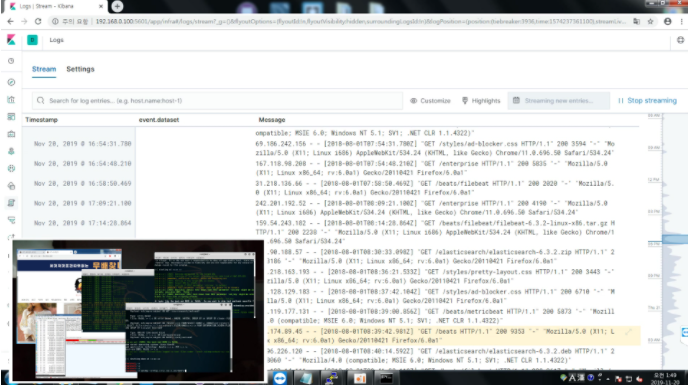Focus the Search for log entries field

tap(217, 101)
